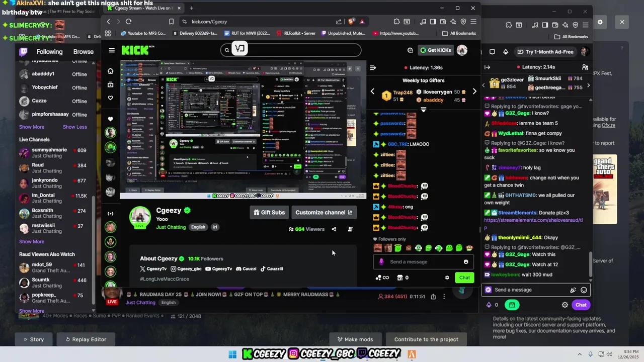Click the Kick search bar
This screenshot has width=644, height=362.
pyautogui.click(x=291, y=49)
